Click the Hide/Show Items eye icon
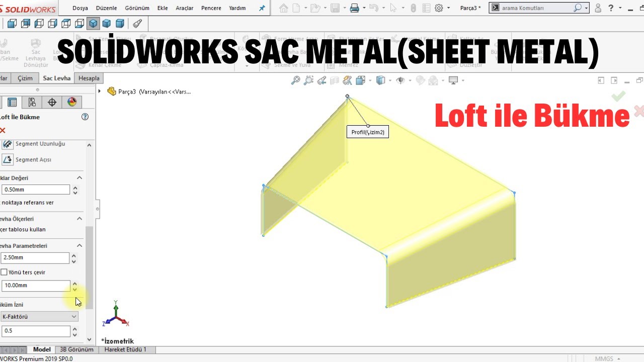The width and height of the screenshot is (644, 362). [401, 80]
